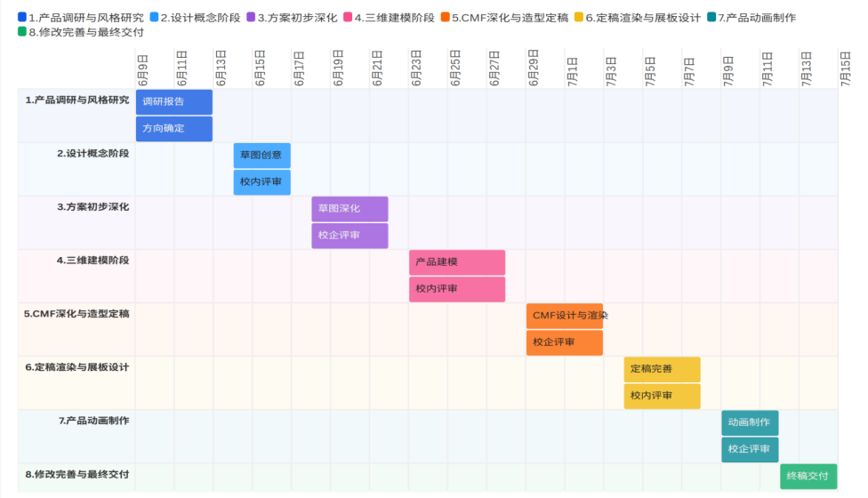Click row label 4.三维建模阶段 in the chart
The image size is (868, 498).
pos(93,260)
